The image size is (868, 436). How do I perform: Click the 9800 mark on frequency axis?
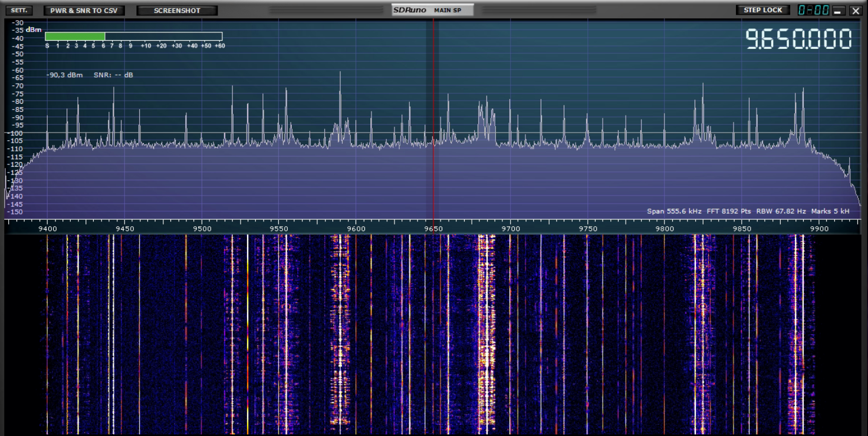pos(665,228)
